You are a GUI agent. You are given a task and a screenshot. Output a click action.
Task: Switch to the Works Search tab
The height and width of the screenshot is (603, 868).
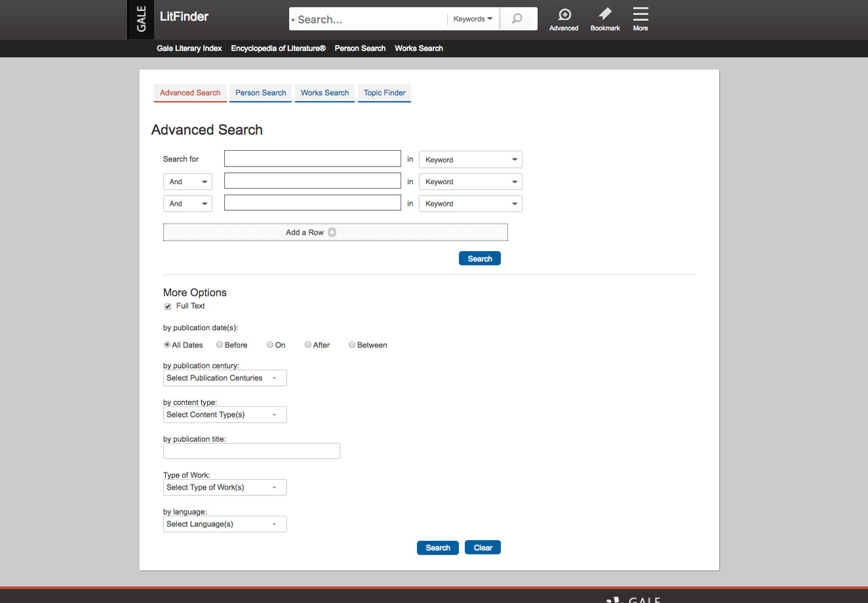[325, 92]
